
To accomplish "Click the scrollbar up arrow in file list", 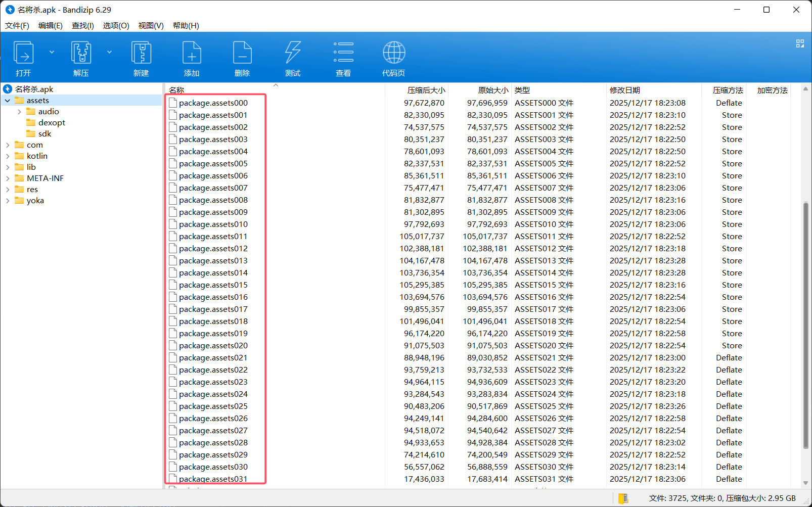I will 805,89.
